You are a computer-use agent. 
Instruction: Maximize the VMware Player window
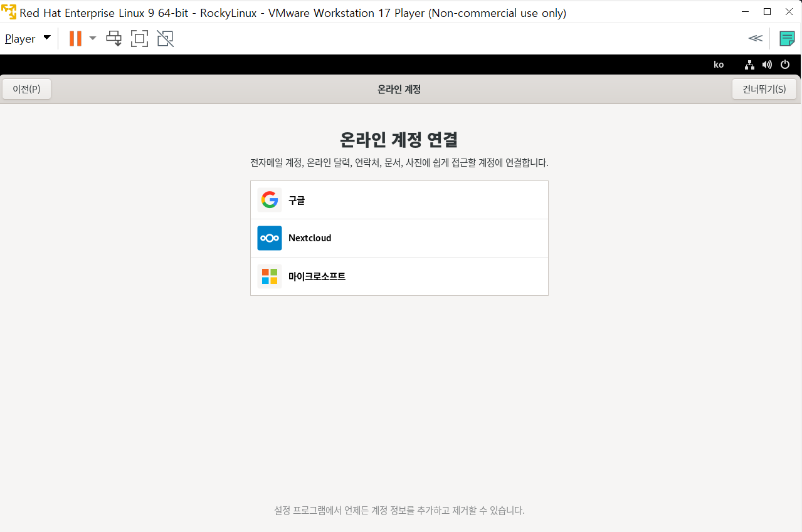[x=767, y=11]
